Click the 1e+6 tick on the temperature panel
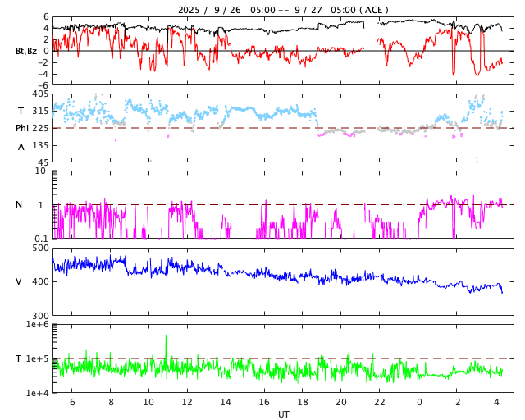Screen dimensions: 525x420 [37, 325]
